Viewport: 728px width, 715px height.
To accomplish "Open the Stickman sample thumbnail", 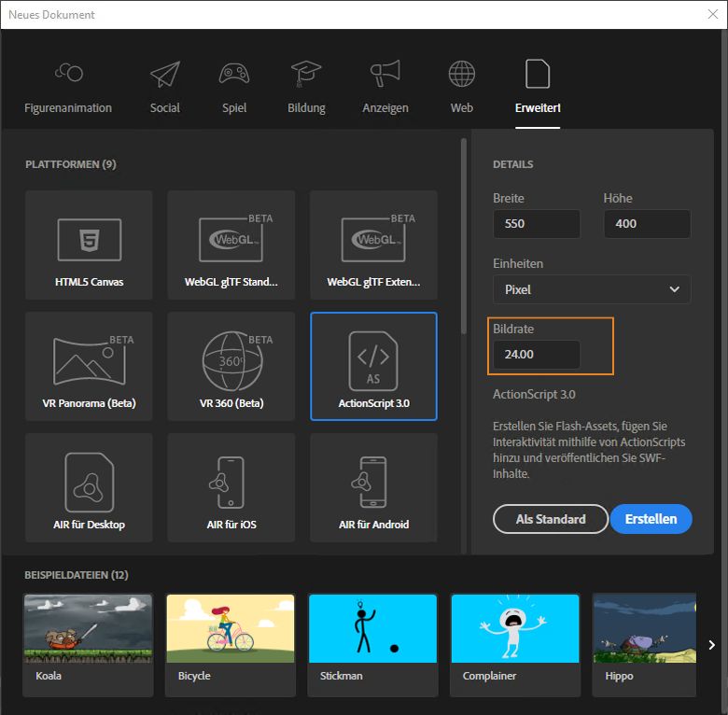I will (372, 628).
